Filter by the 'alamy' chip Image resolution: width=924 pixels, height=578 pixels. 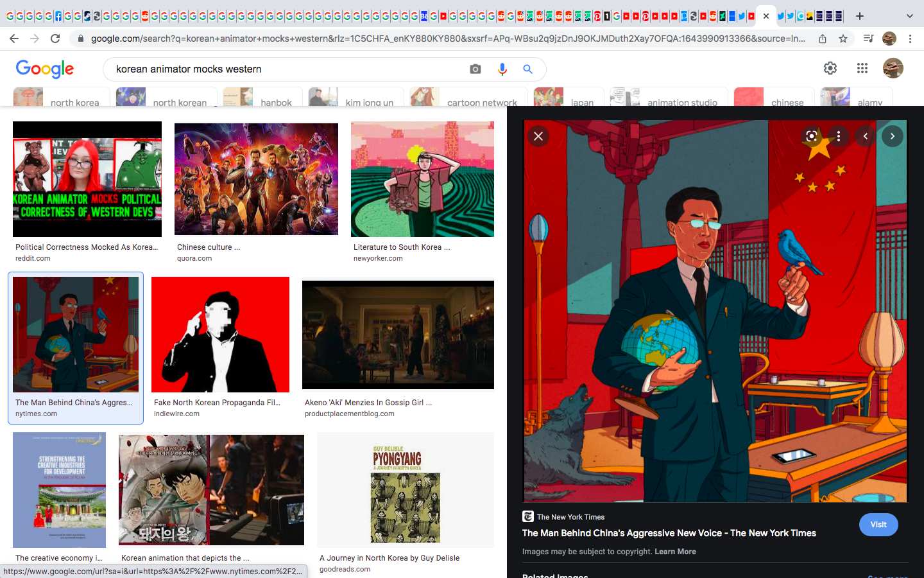pos(857,97)
